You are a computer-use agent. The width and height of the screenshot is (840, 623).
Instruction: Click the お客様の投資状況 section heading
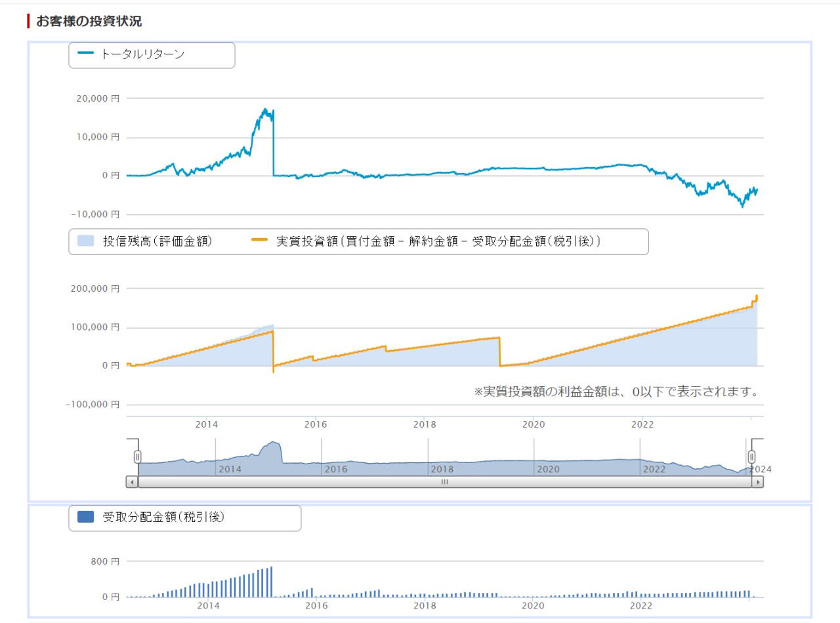coord(89,21)
